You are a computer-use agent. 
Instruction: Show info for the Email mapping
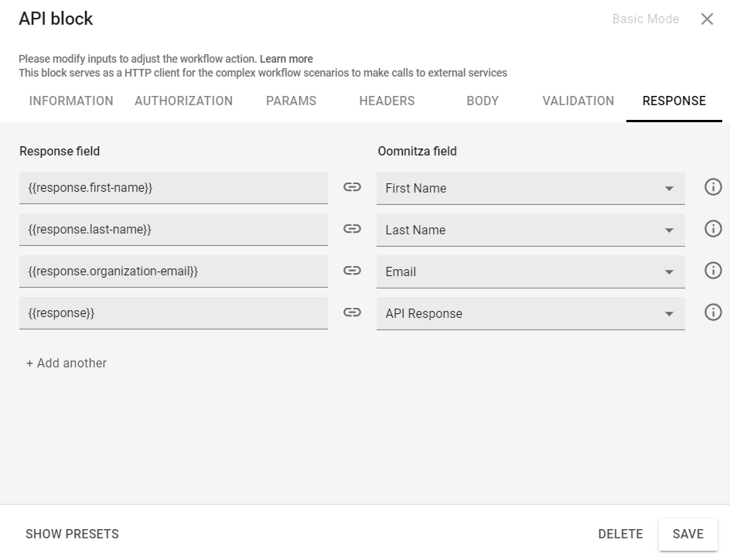coord(713,271)
